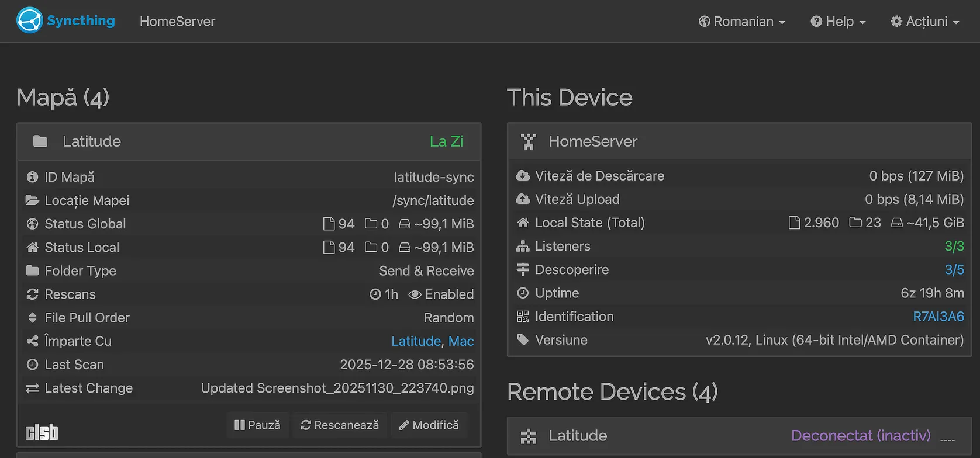
Task: Click the folder icon beside Latitude header
Action: 40,141
